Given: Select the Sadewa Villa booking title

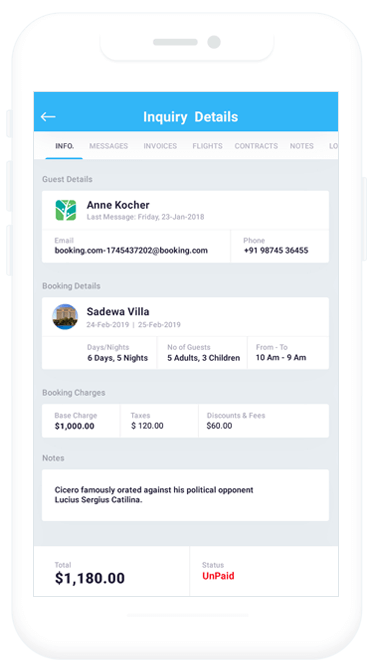Looking at the screenshot, I should click(118, 312).
